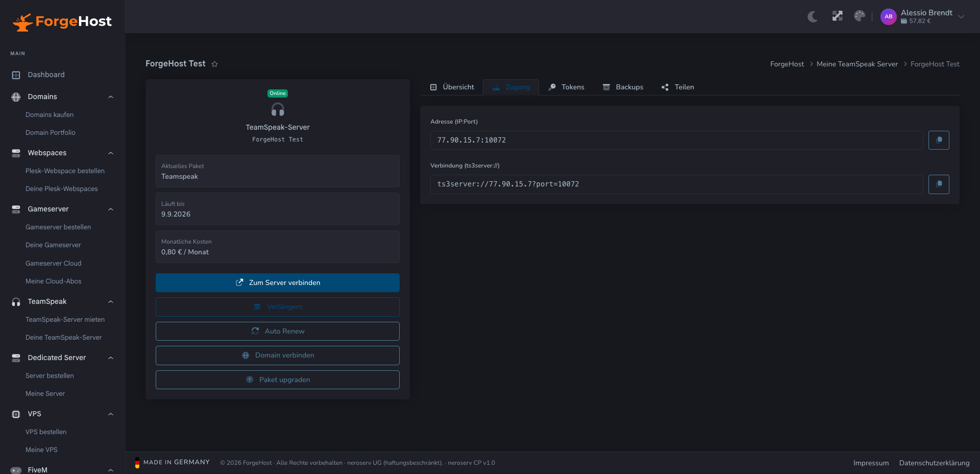Open Meine TeamSpeak Server breadcrumb
This screenshot has width=980, height=474.
[x=857, y=64]
